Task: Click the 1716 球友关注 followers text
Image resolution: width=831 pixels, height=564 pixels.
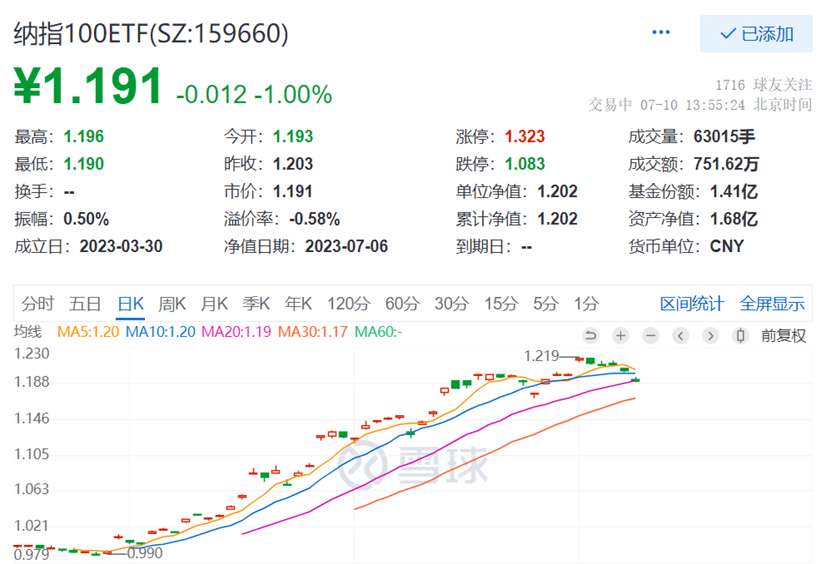Action: point(764,85)
